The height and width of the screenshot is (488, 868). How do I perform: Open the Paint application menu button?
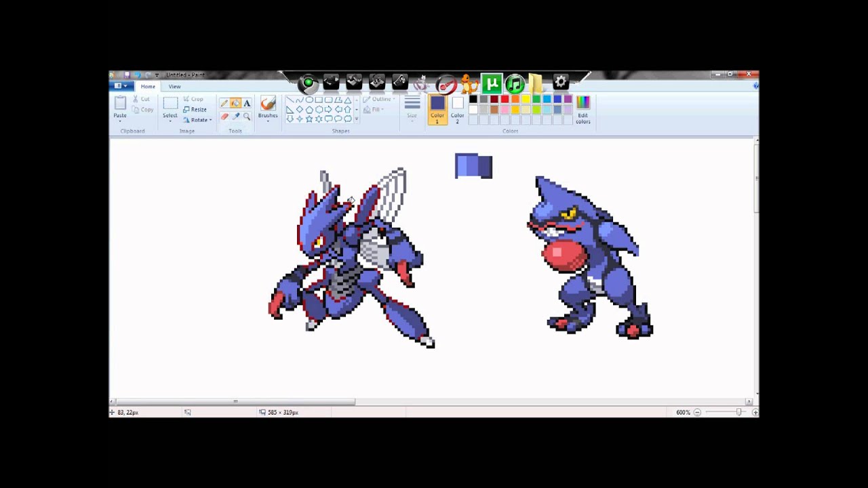point(122,86)
